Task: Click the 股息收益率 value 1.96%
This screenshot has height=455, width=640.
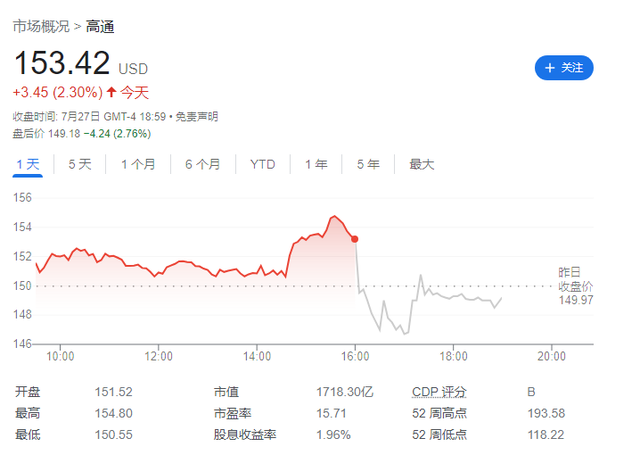Action: [x=333, y=435]
